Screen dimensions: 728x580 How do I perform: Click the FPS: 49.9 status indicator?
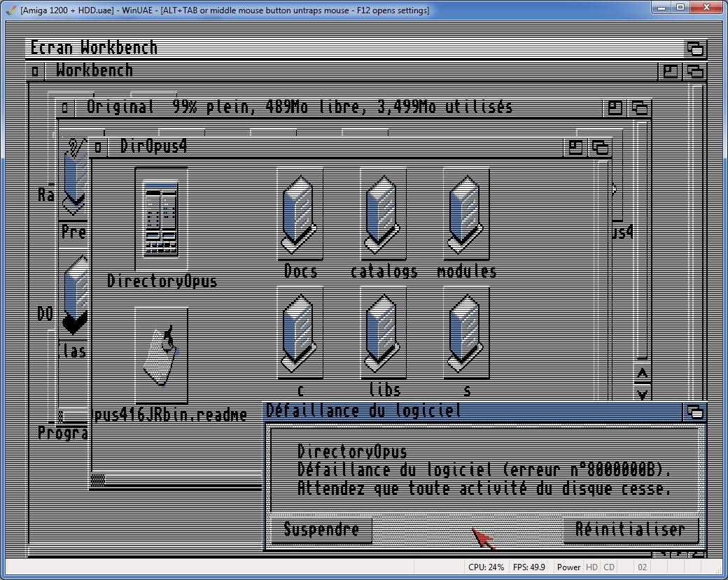coord(528,567)
